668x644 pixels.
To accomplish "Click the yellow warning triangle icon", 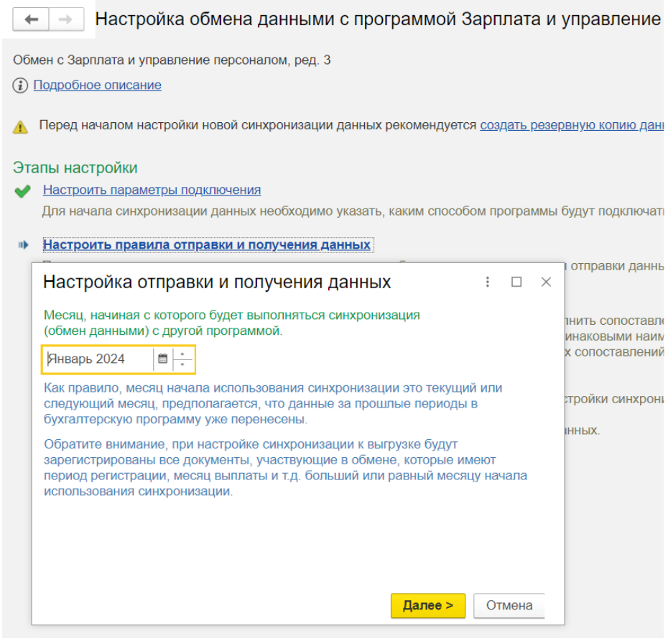I will pyautogui.click(x=20, y=126).
